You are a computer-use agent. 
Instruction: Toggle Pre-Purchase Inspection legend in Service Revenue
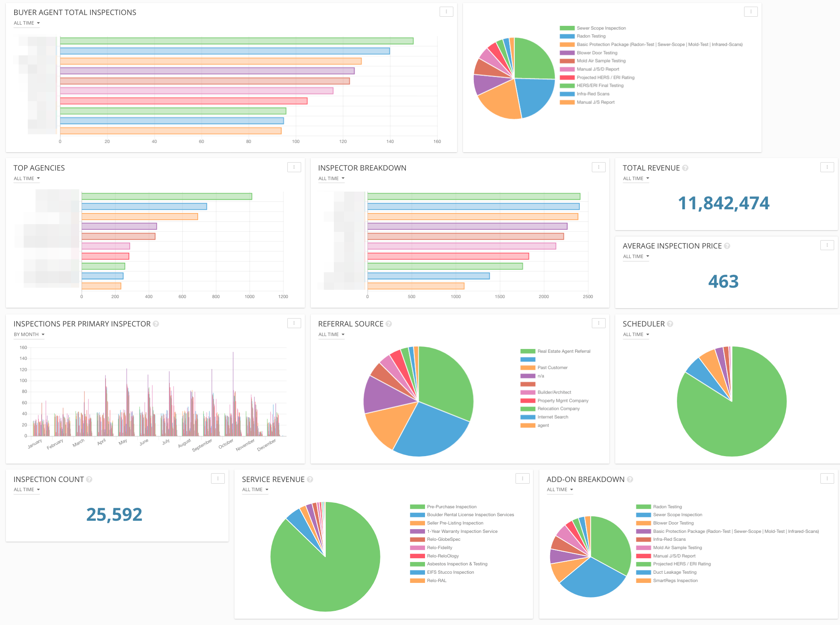(x=443, y=507)
